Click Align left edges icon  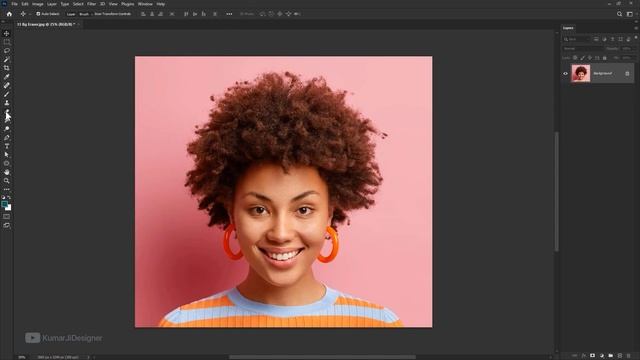[x=143, y=14]
